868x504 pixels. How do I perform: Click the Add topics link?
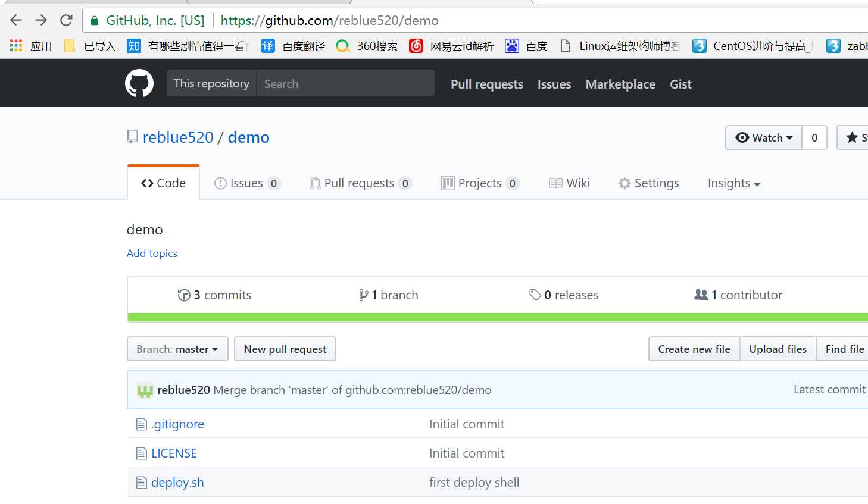pyautogui.click(x=152, y=253)
